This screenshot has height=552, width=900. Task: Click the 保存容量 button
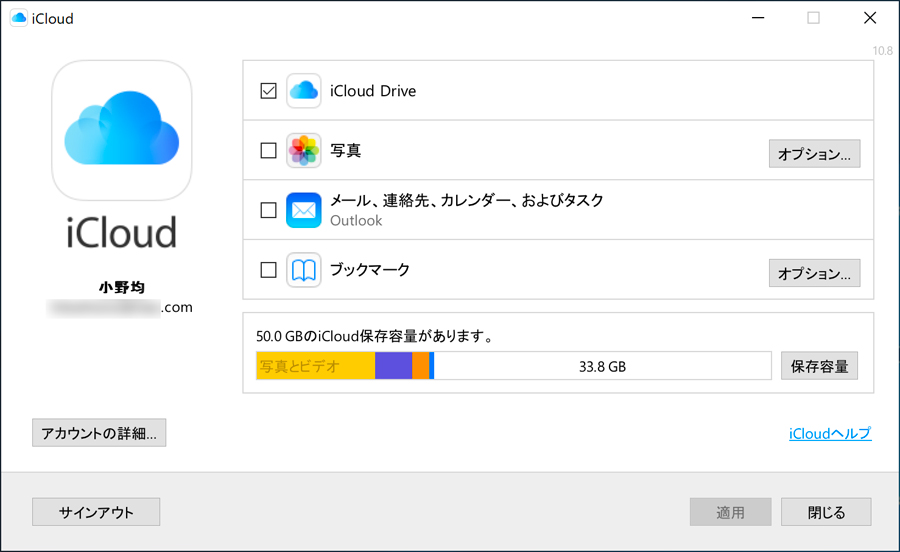click(819, 366)
